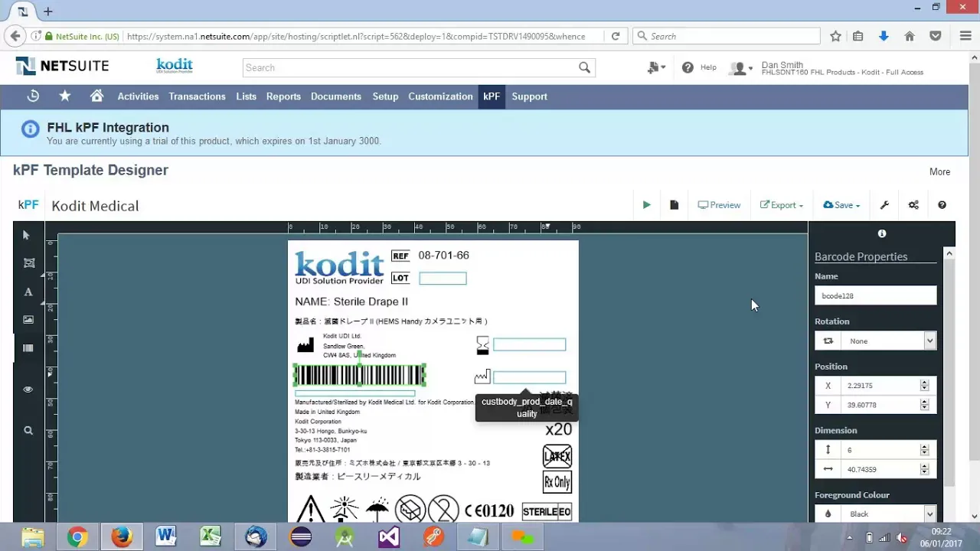Choose the group/frame tool in left toolbar
The width and height of the screenshot is (980, 551).
coord(28,263)
